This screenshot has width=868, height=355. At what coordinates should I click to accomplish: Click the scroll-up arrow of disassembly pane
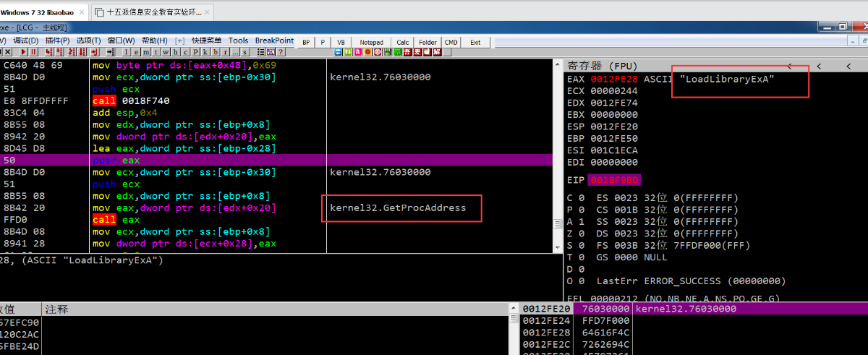pos(557,64)
